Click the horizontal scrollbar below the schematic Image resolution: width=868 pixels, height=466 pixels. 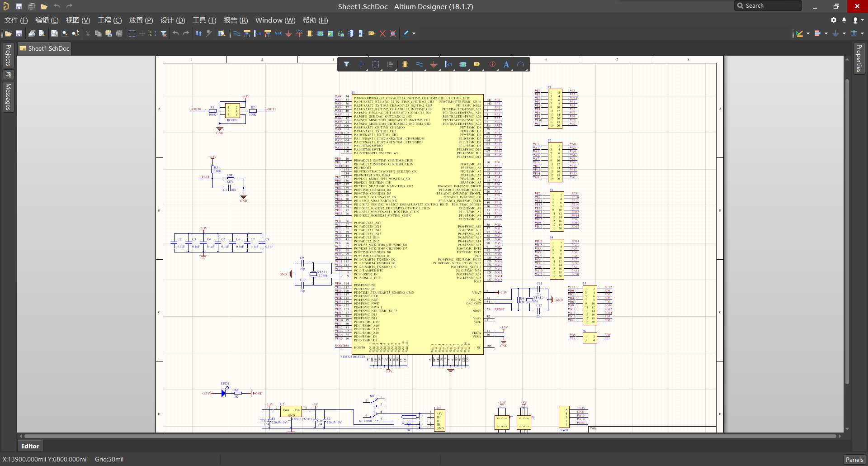click(429, 436)
